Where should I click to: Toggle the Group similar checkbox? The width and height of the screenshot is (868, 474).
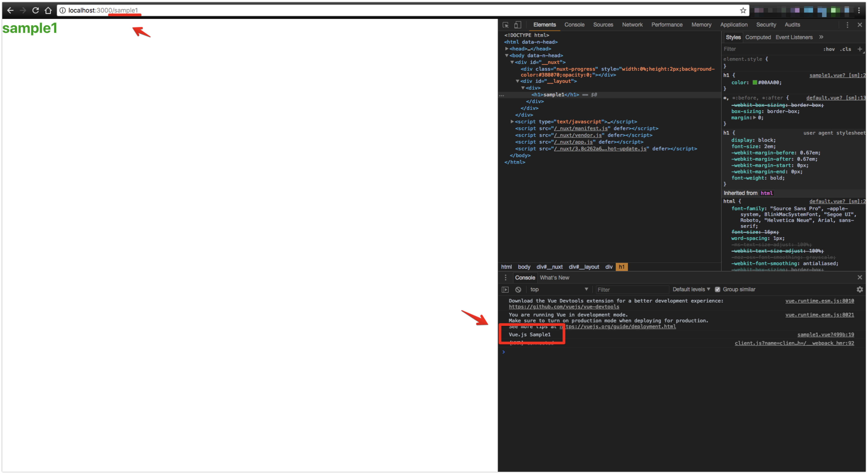[717, 289]
